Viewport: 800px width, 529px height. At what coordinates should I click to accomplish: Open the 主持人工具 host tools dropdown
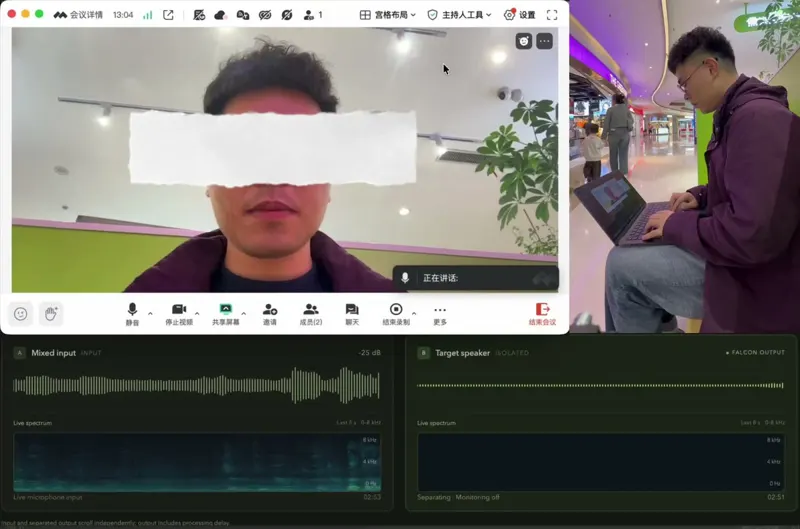point(459,15)
